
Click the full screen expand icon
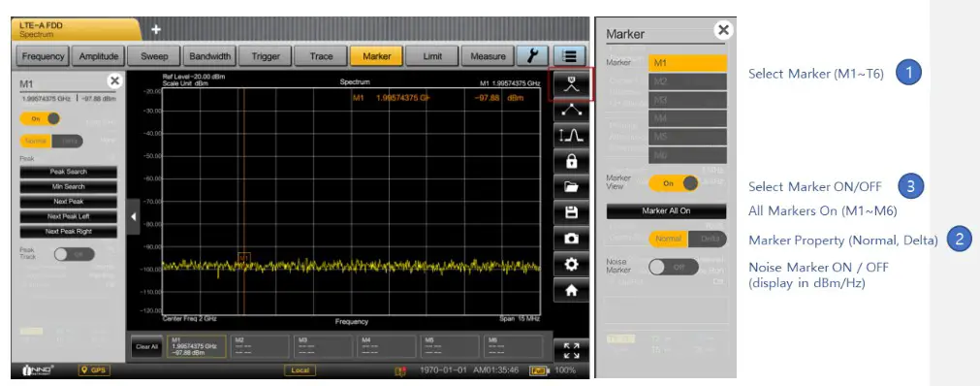coord(571,350)
